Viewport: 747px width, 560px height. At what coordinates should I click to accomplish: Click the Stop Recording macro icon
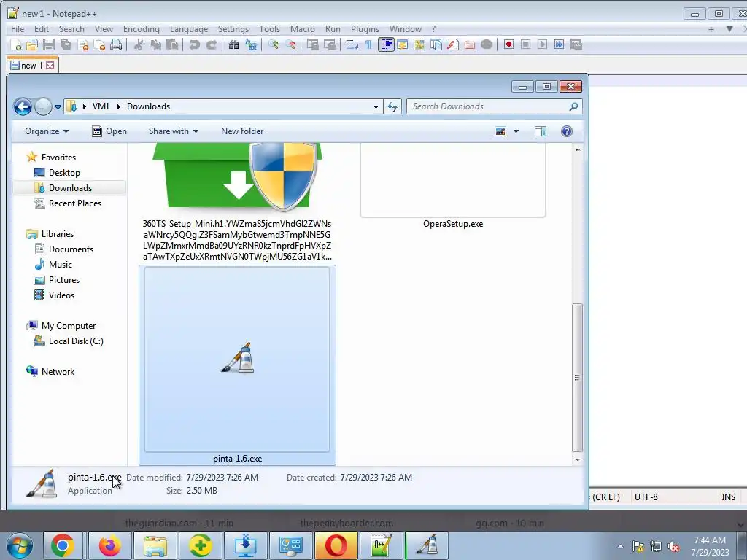pos(525,44)
